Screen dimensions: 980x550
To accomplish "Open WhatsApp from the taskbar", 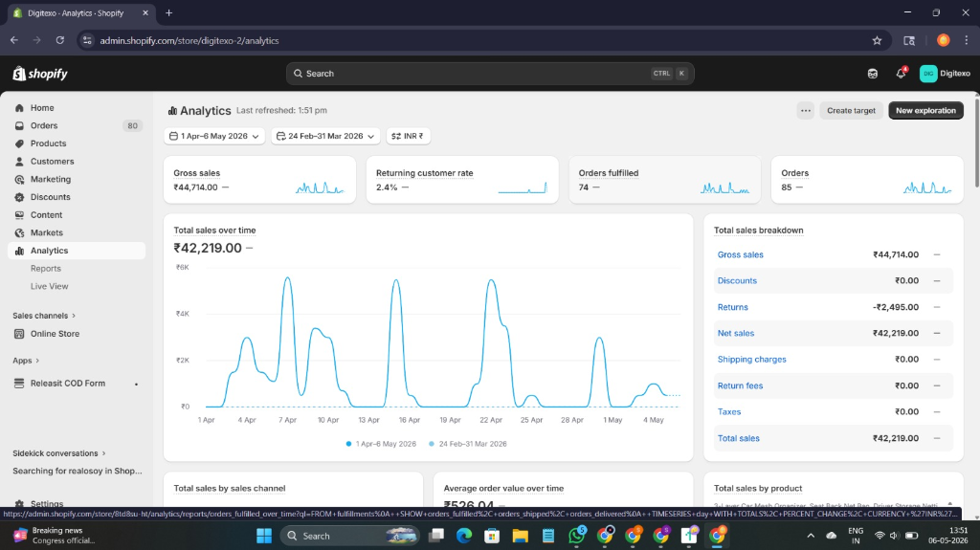I will tap(576, 536).
